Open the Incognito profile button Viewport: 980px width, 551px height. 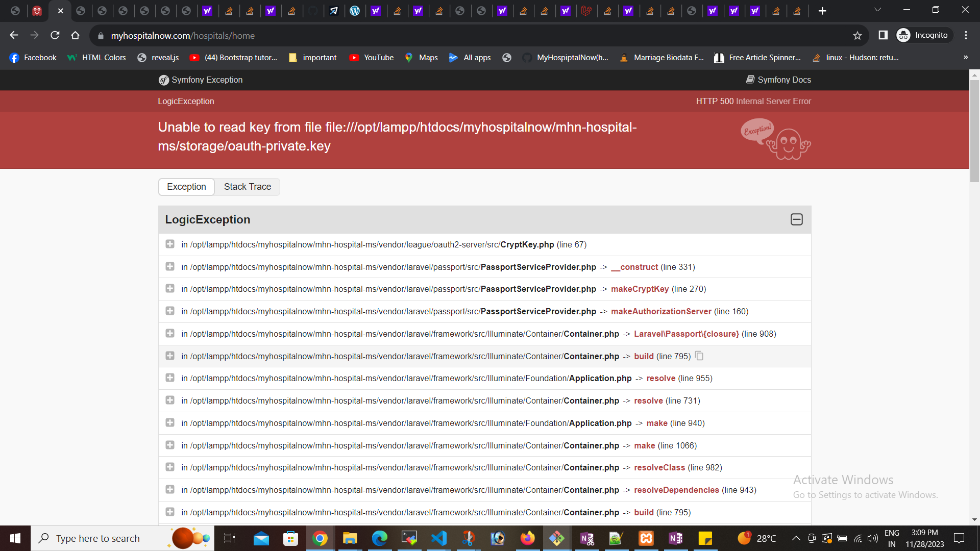pos(924,35)
